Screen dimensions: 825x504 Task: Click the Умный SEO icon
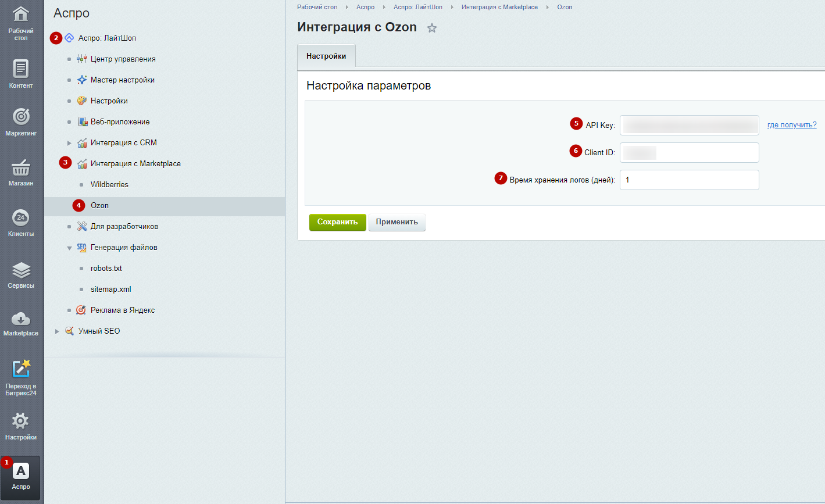(69, 331)
